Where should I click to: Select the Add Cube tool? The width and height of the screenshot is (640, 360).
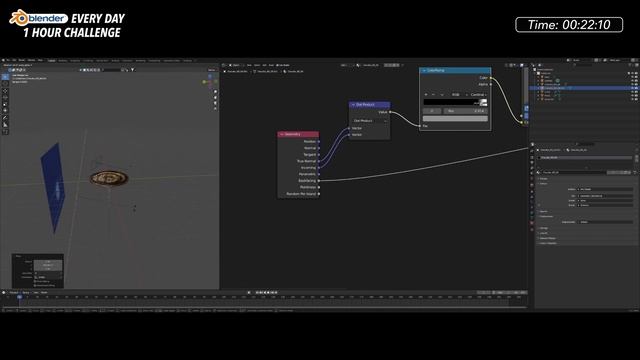pyautogui.click(x=5, y=132)
